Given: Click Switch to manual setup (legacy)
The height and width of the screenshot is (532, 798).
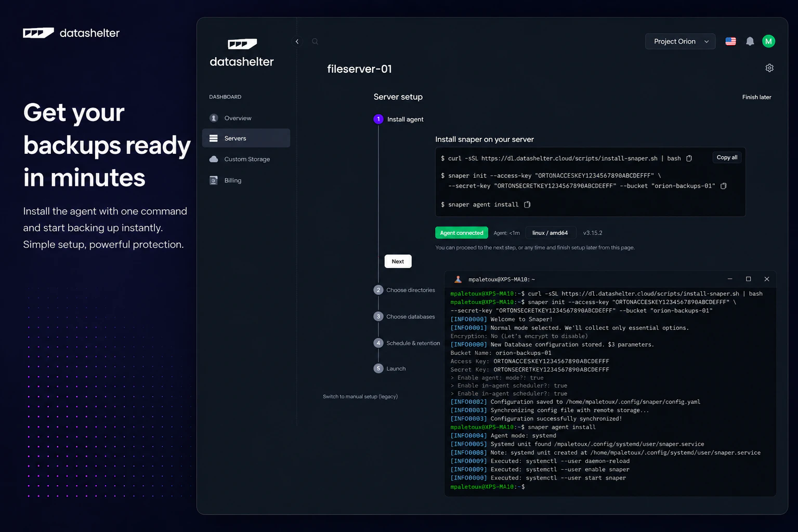Looking at the screenshot, I should tap(360, 396).
